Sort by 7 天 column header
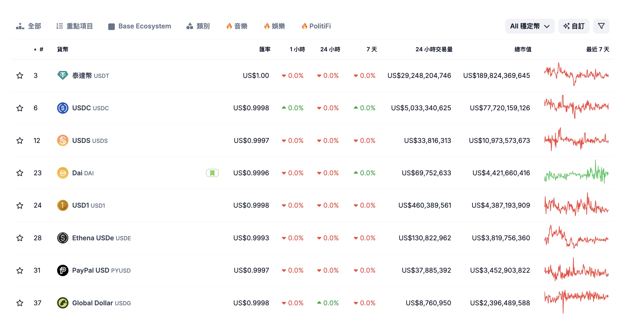644x319 pixels. click(372, 49)
